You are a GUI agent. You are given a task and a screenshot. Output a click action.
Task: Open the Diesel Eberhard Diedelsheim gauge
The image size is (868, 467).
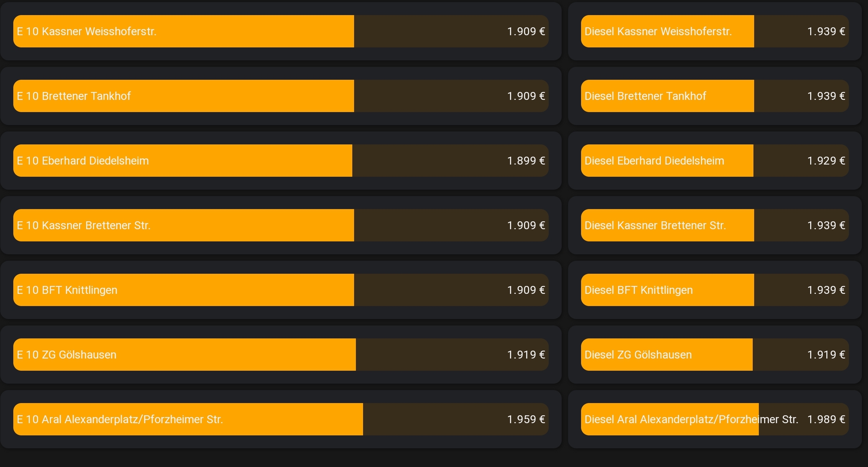[715, 161]
